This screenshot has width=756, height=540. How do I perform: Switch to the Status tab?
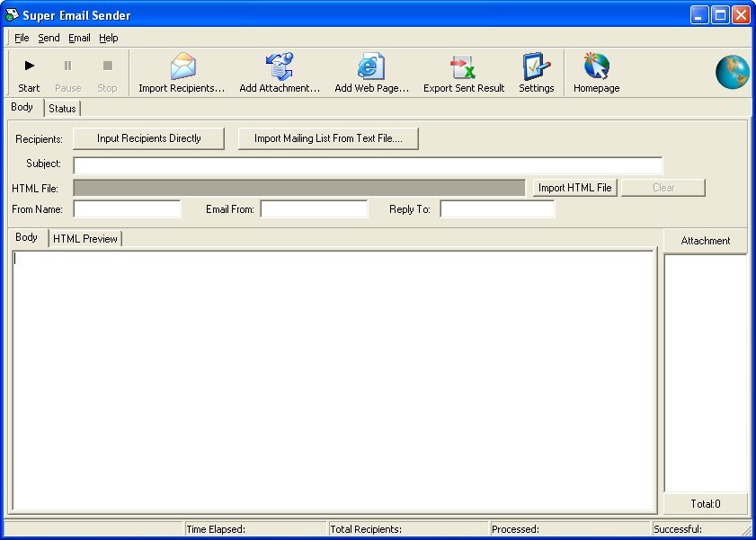coord(61,108)
